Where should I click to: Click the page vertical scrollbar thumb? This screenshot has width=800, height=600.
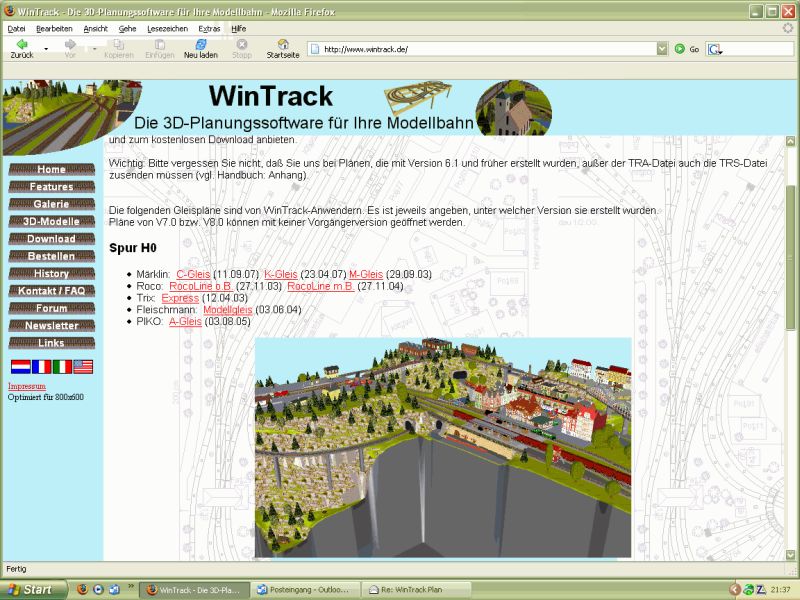pos(790,257)
